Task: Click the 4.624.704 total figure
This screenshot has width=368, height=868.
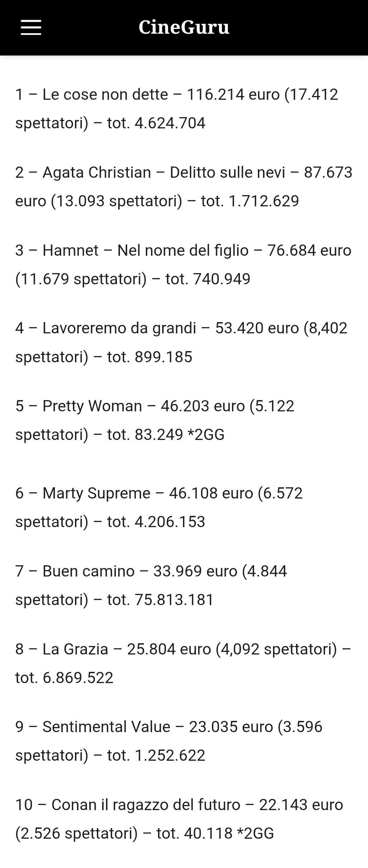Action: click(170, 123)
